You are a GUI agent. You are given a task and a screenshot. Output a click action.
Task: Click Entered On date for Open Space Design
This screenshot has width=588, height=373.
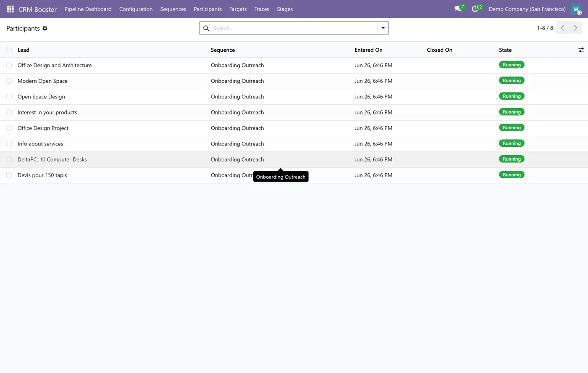(373, 97)
